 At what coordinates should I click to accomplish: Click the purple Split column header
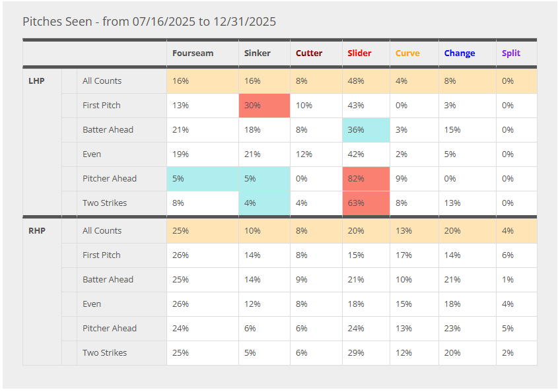pyautogui.click(x=511, y=53)
